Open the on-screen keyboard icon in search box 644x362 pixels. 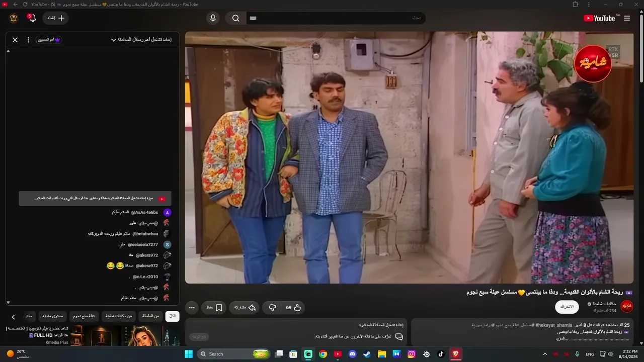click(x=253, y=18)
